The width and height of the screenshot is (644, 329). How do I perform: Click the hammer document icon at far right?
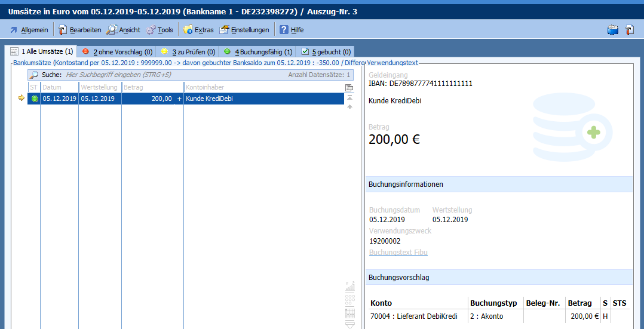click(630, 30)
